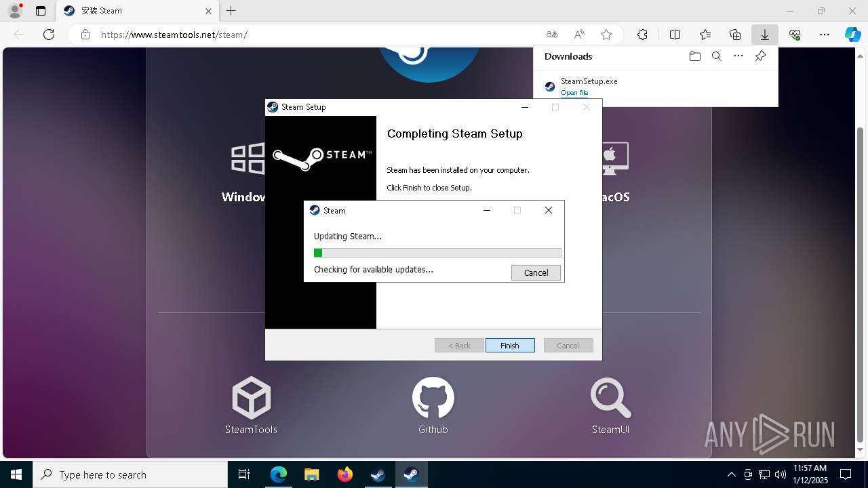Open the notification center
The height and width of the screenshot is (488, 868).
846,474
